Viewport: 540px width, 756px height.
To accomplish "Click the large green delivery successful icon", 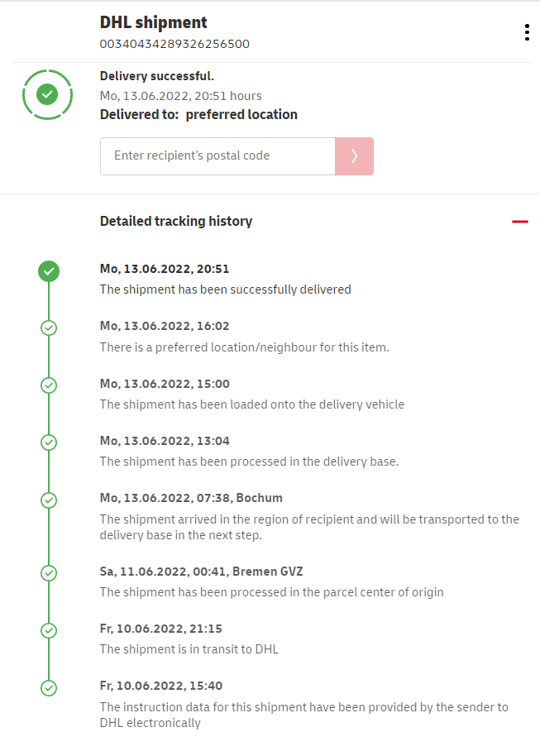I will tap(47, 95).
